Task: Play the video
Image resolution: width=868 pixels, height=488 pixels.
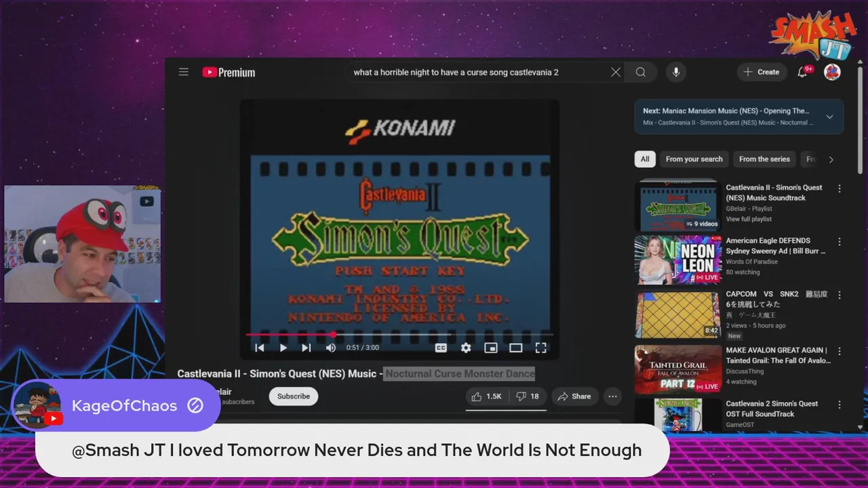Action: point(283,348)
